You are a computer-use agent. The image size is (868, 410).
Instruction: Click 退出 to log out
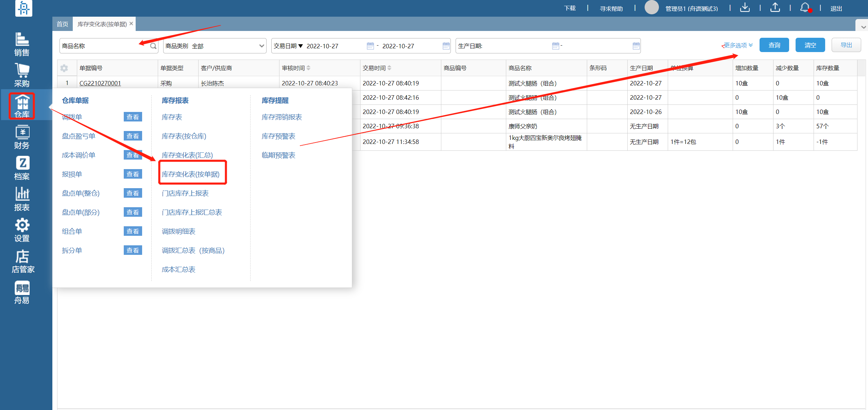tap(836, 9)
